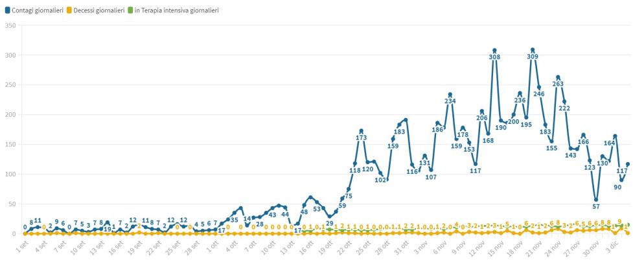Click the data point labeled 164
The image size is (644, 273).
[x=615, y=136]
